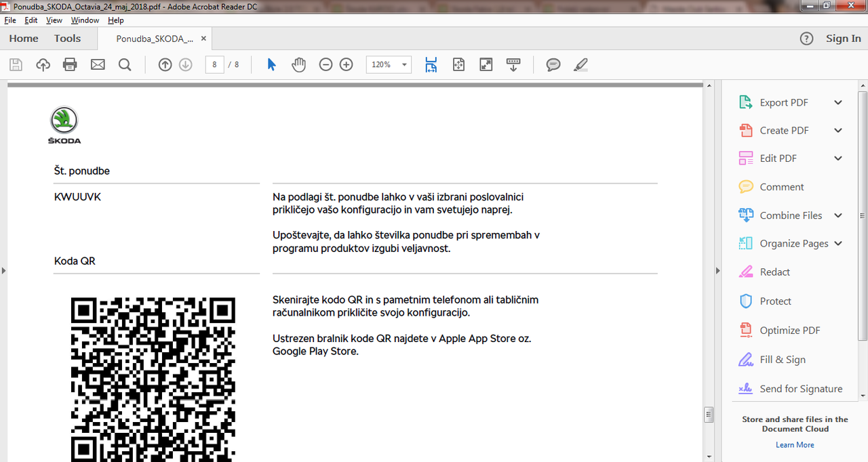868x462 pixels.
Task: Open the View menu
Action: 54,20
